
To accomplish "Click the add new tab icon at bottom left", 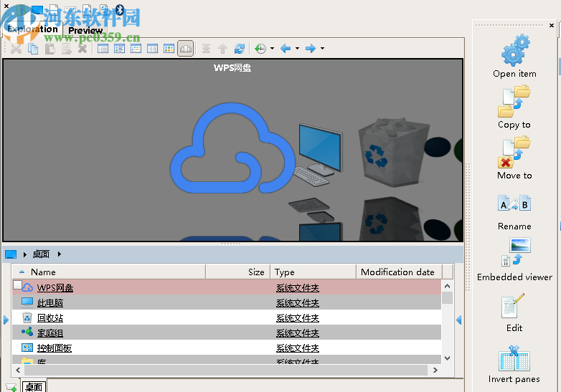I will tap(11, 388).
